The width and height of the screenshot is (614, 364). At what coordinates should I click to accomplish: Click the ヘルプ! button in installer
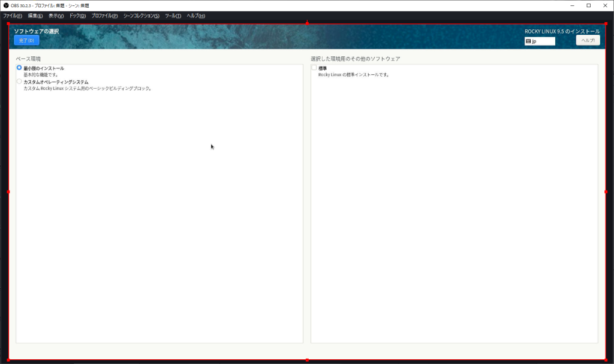(x=588, y=40)
